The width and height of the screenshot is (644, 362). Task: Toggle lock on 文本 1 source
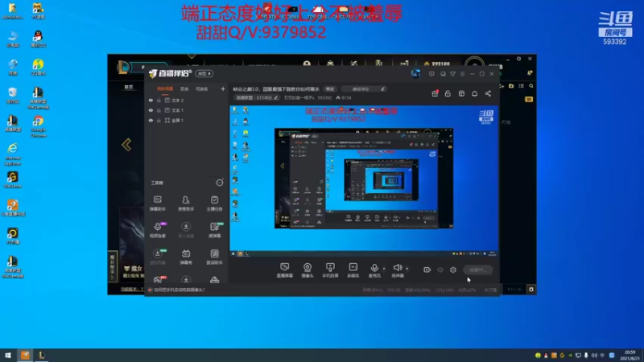[x=159, y=110]
